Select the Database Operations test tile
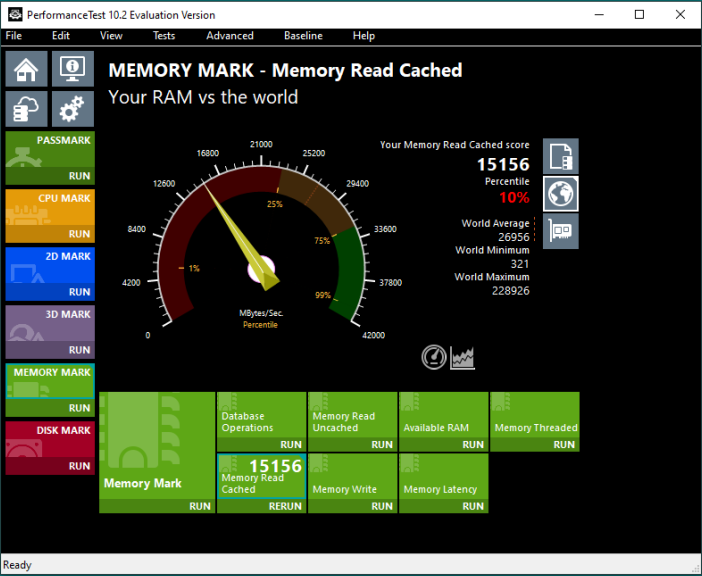The height and width of the screenshot is (576, 702). click(262, 415)
